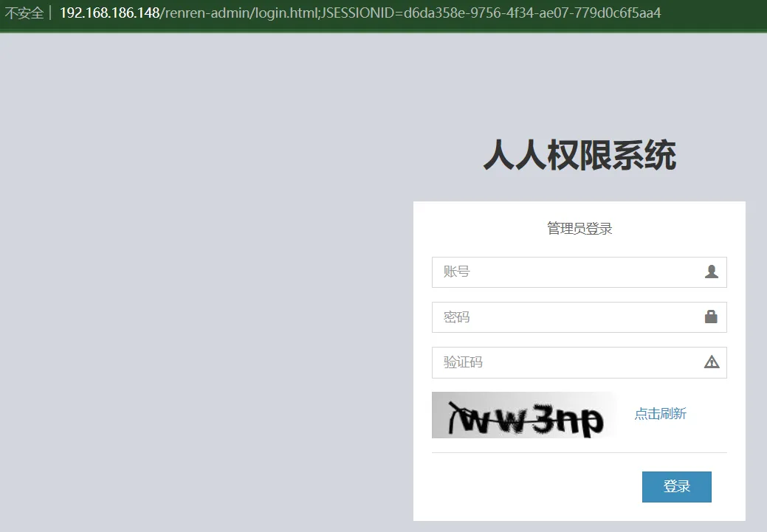Click the warning triangle icon in 验证码 field
The height and width of the screenshot is (532, 767).
point(711,362)
